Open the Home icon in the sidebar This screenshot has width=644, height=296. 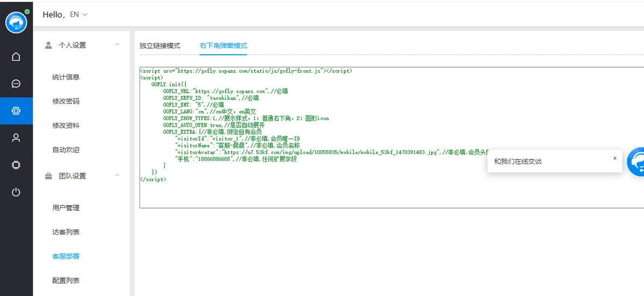pos(16,56)
